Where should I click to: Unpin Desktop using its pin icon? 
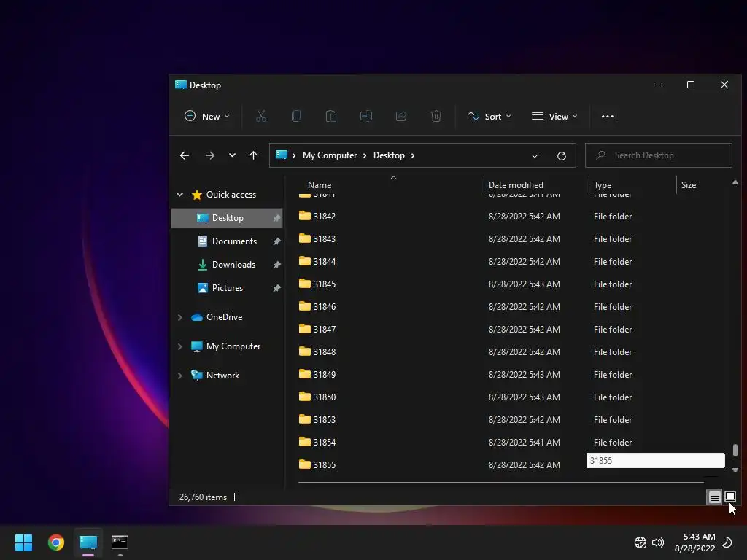pyautogui.click(x=276, y=218)
